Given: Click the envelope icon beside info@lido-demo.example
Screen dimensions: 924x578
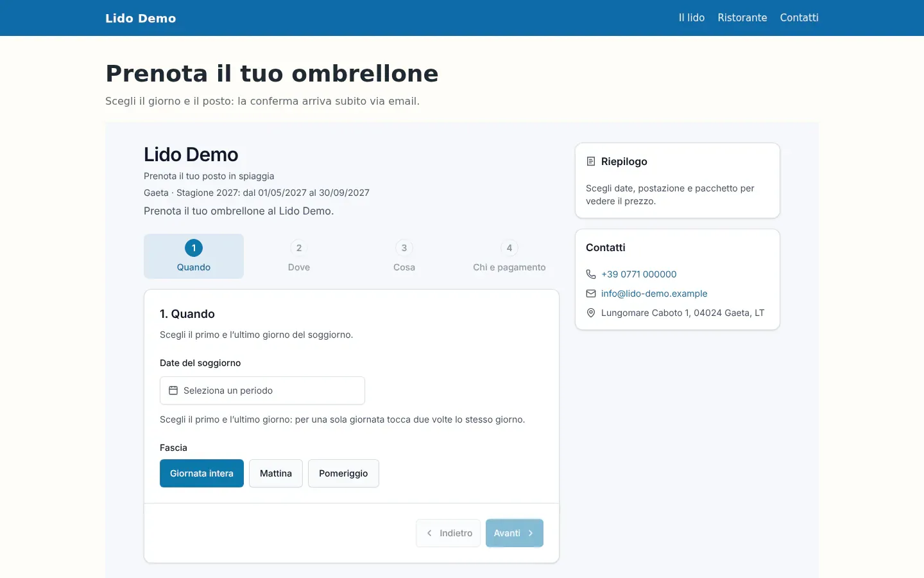Looking at the screenshot, I should click(591, 293).
